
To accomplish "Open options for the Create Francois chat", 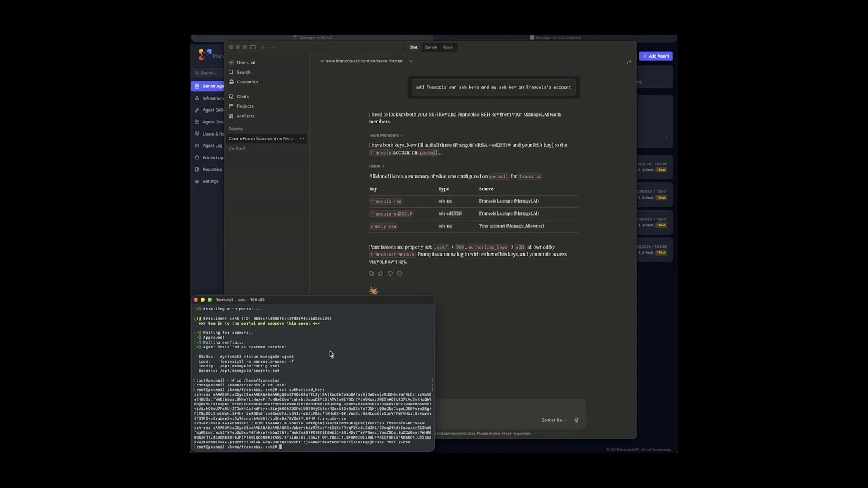I will [x=302, y=138].
